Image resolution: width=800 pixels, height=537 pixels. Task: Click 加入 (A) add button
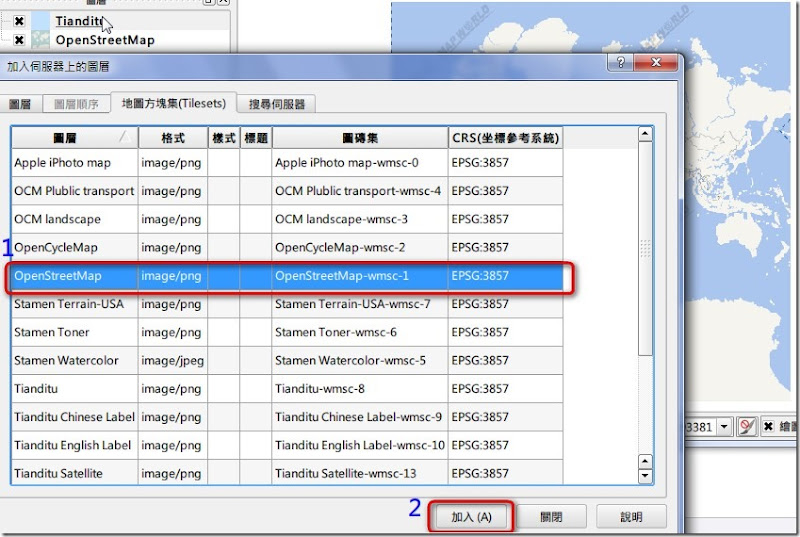(x=471, y=517)
